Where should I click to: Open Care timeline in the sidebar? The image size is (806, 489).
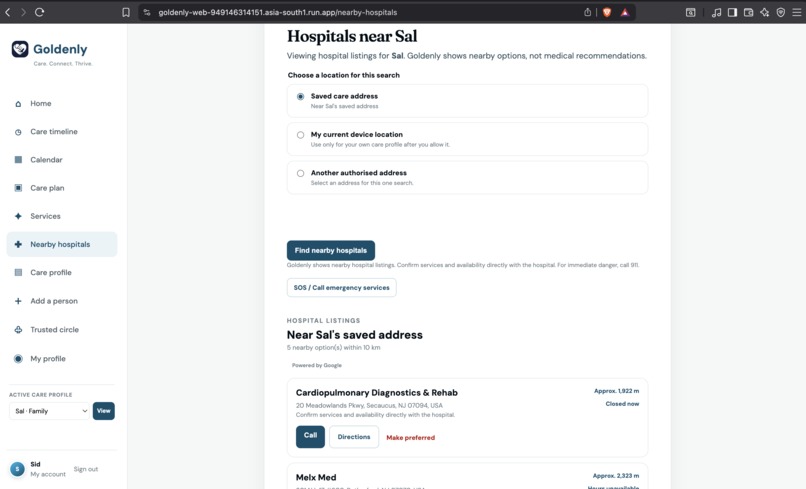tap(62, 132)
